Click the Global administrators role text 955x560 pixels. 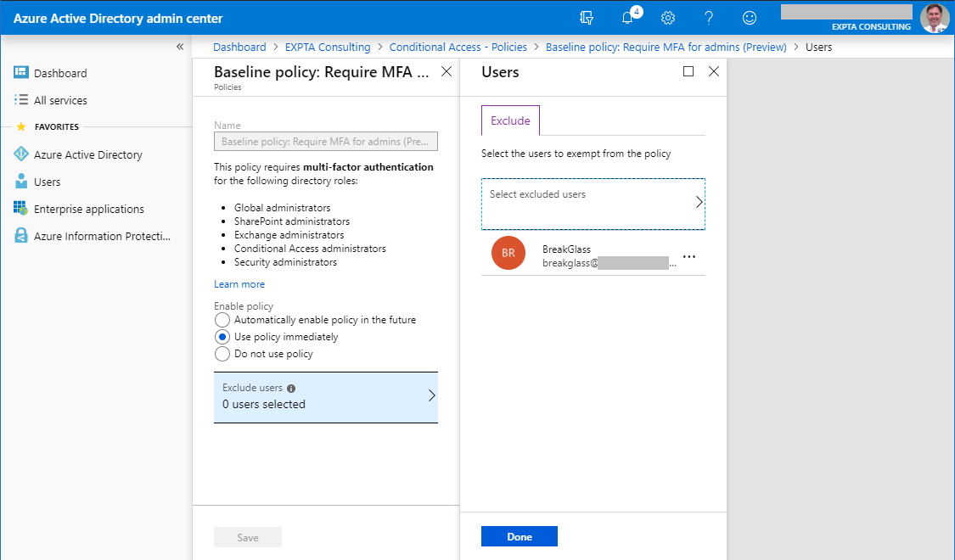pyautogui.click(x=282, y=208)
